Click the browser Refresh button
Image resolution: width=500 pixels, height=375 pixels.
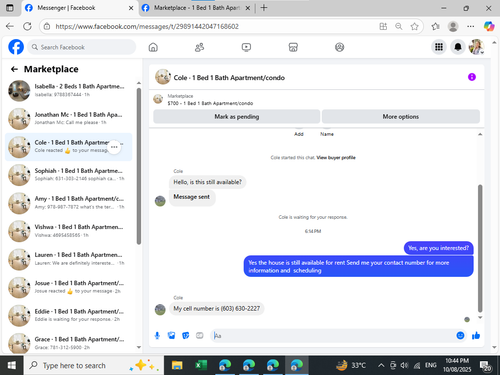coord(27,26)
